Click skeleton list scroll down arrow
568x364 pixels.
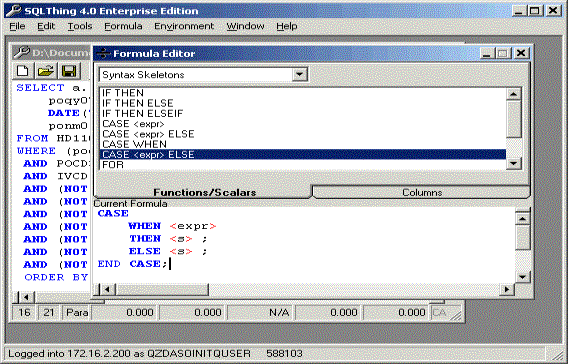pyautogui.click(x=513, y=163)
